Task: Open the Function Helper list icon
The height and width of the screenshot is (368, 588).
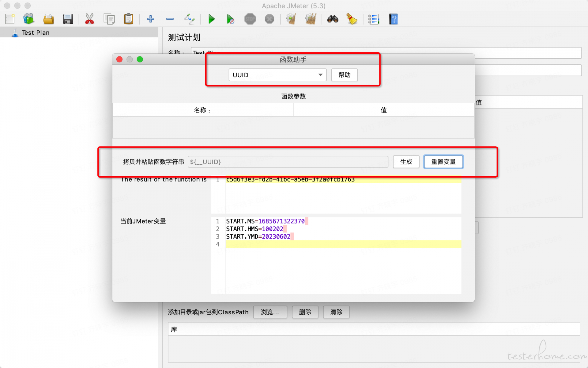Action: pyautogui.click(x=374, y=19)
